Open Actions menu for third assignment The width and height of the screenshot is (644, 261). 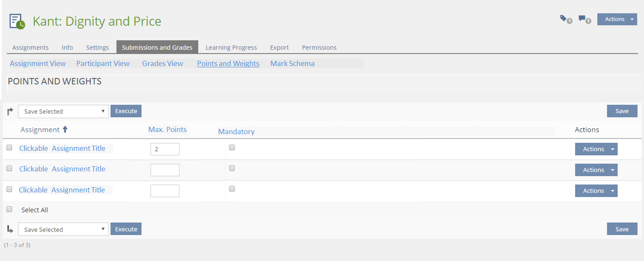pos(596,191)
